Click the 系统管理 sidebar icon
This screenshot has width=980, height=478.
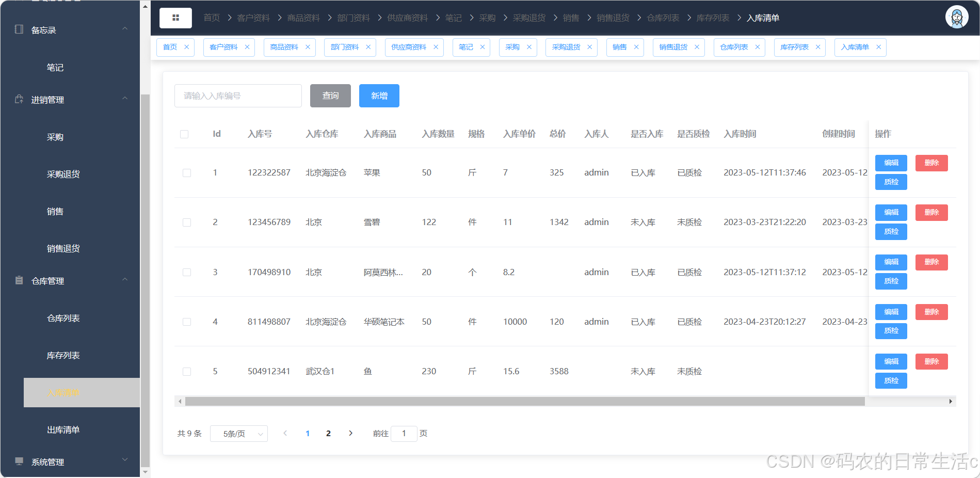coord(19,461)
